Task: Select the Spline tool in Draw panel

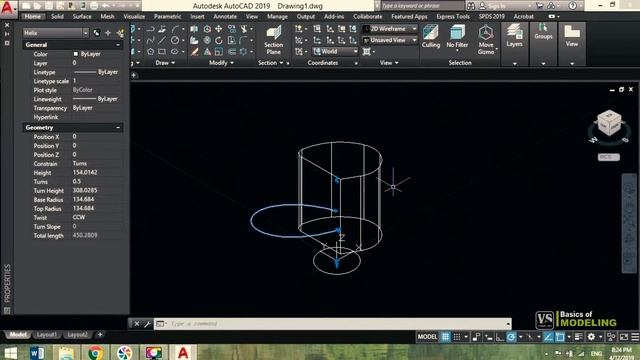Action: tap(150, 40)
